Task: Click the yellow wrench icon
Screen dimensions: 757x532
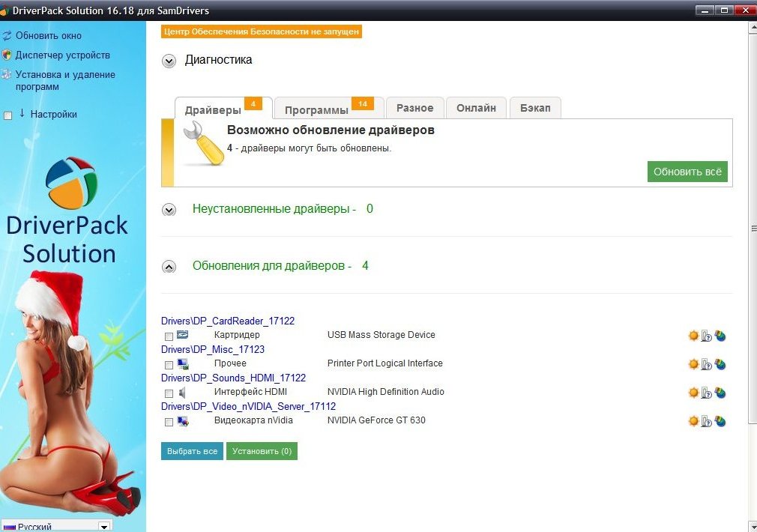Action: (x=203, y=143)
